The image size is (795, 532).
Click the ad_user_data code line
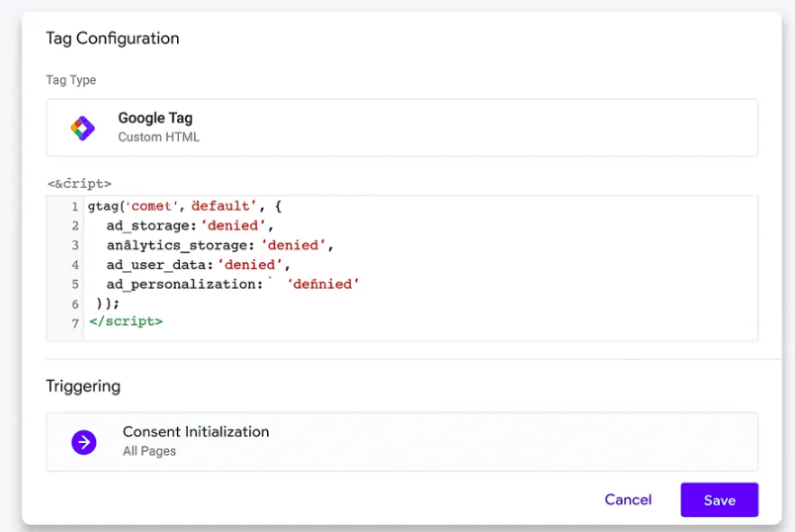tap(198, 265)
